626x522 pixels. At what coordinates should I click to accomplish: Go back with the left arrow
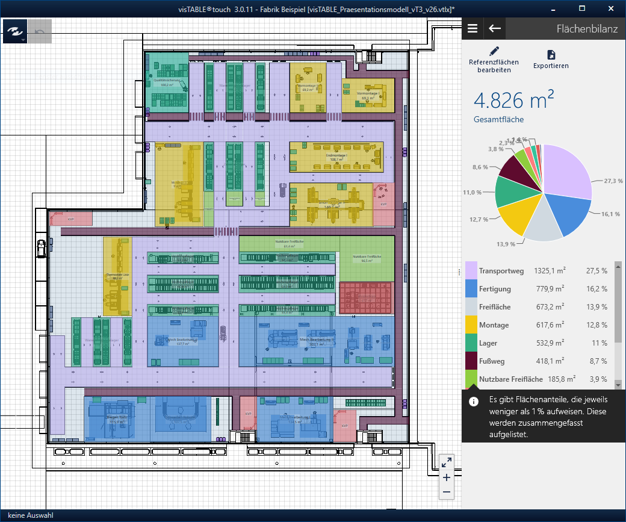pos(495,28)
